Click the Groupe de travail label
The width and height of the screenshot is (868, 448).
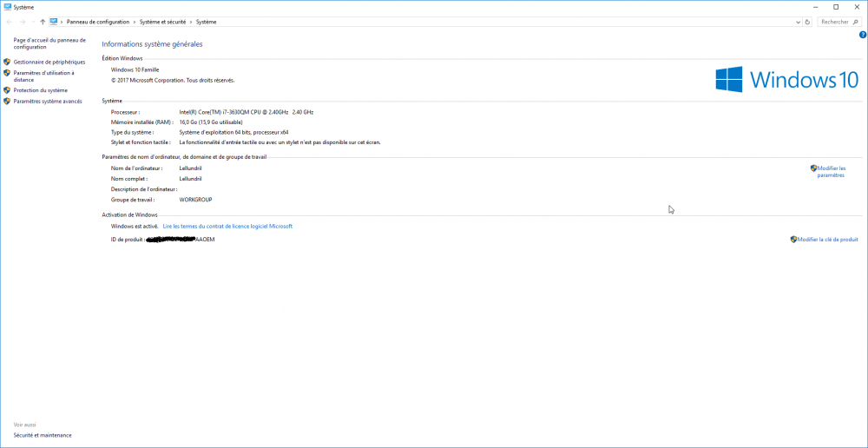tap(133, 200)
